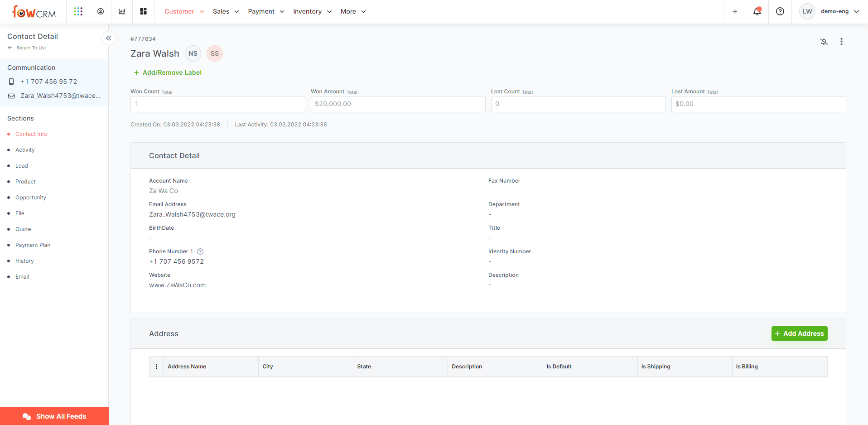The height and width of the screenshot is (425, 868).
Task: Click the State column header
Action: pos(400,367)
